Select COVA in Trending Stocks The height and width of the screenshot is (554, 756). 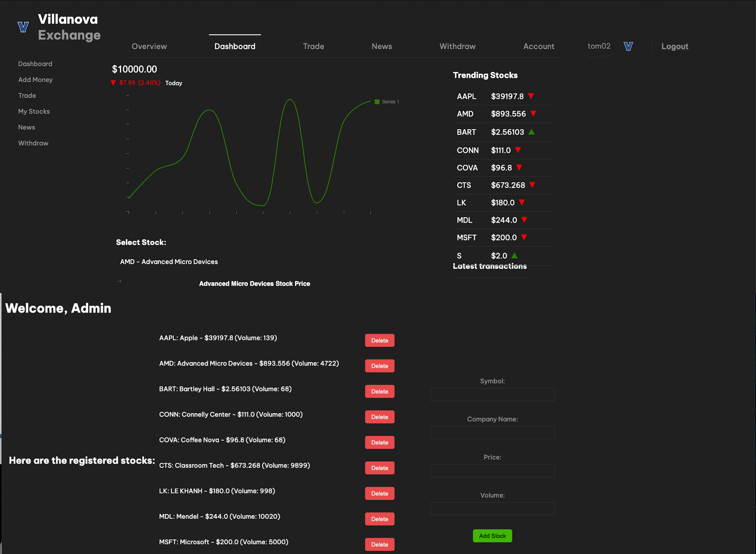(x=467, y=167)
